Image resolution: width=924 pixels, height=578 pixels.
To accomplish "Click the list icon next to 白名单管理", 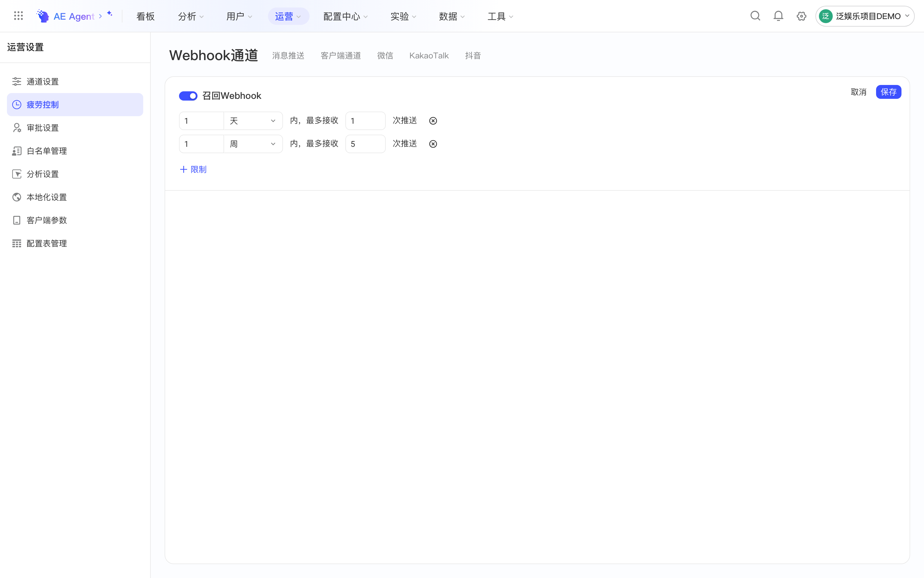I will click(x=16, y=151).
